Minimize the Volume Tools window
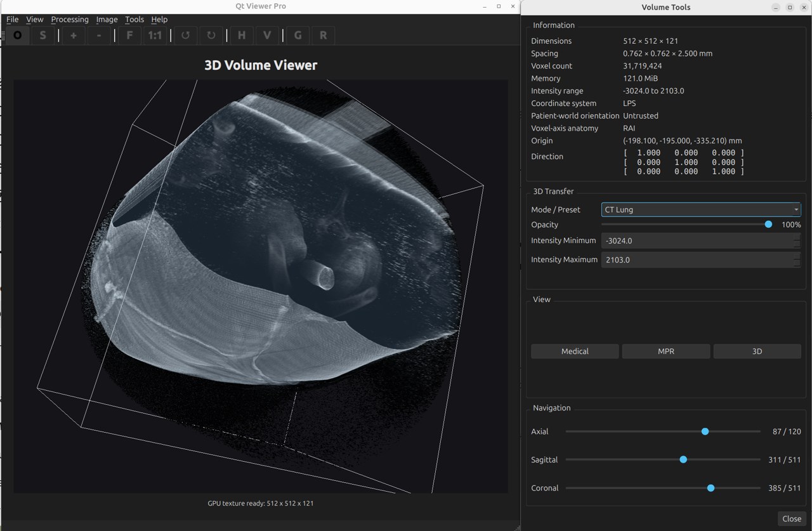Screen dimensions: 812x531 (x=776, y=8)
